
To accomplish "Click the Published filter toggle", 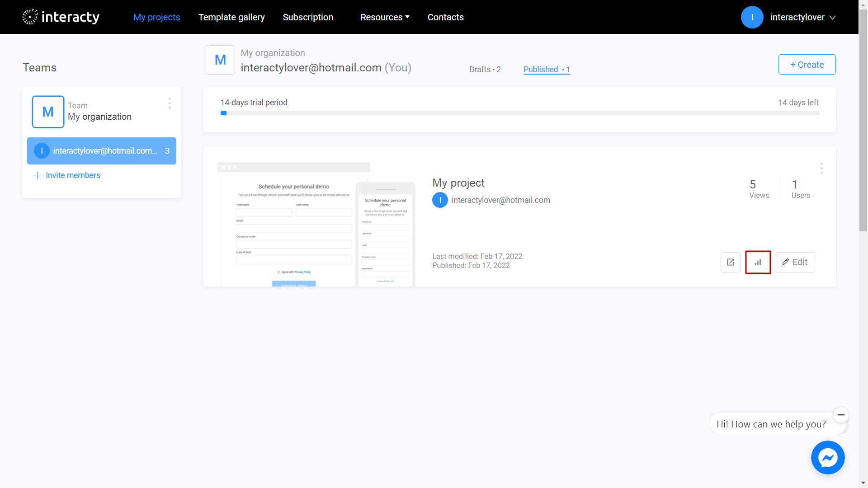I will pos(546,70).
